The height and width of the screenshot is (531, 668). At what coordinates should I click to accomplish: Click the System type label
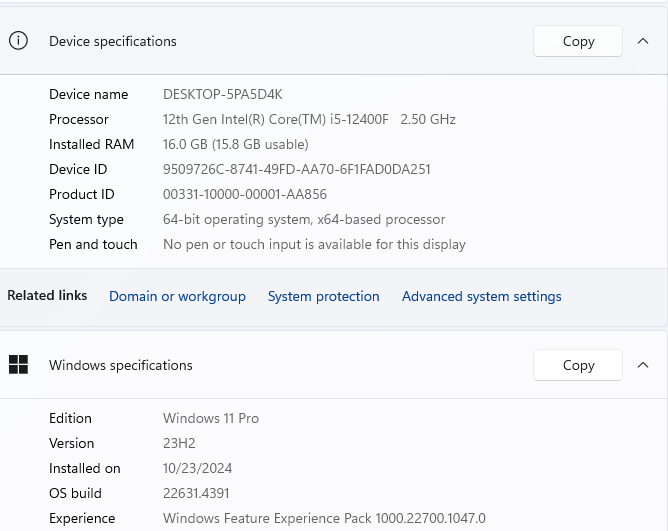click(x=86, y=219)
